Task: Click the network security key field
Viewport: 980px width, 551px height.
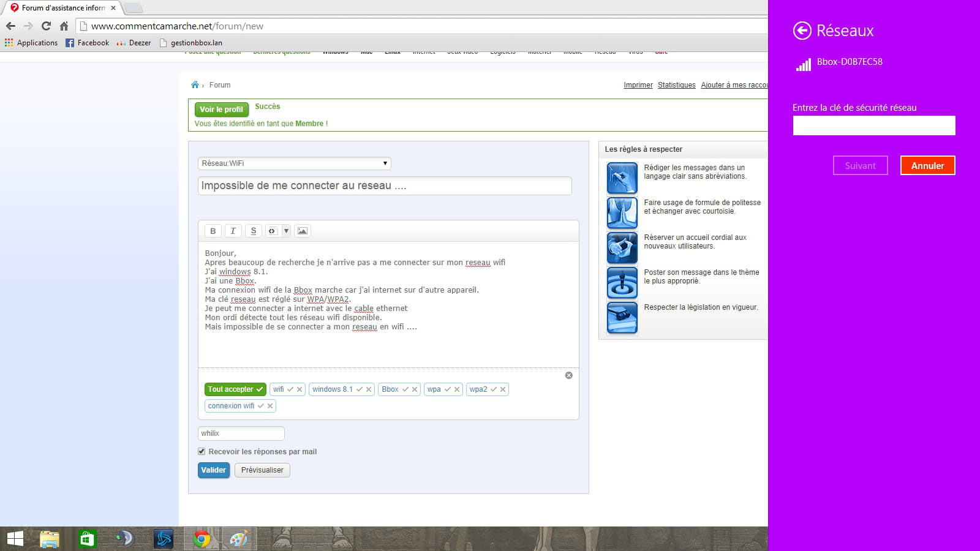Action: [874, 126]
